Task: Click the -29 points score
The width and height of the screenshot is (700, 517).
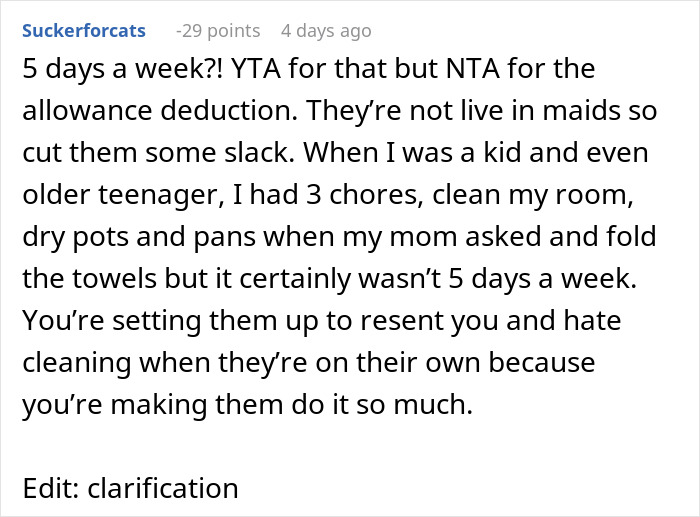Action: click(217, 31)
